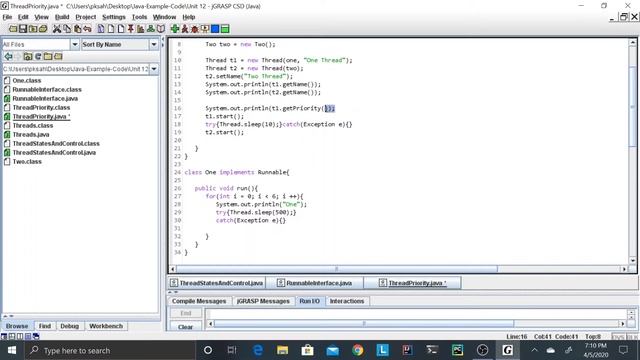This screenshot has height=360, width=640.
Task: Open the Build menu
Action: click(x=62, y=17)
